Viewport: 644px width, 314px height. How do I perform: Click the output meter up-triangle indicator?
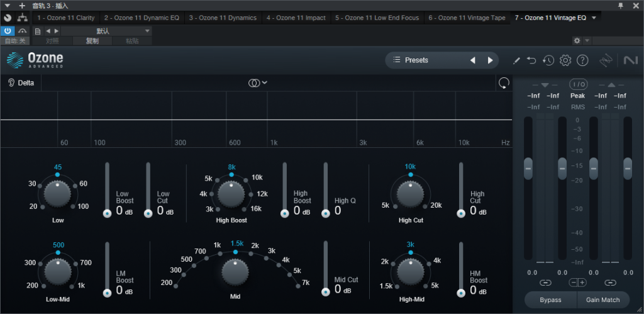[x=611, y=85]
